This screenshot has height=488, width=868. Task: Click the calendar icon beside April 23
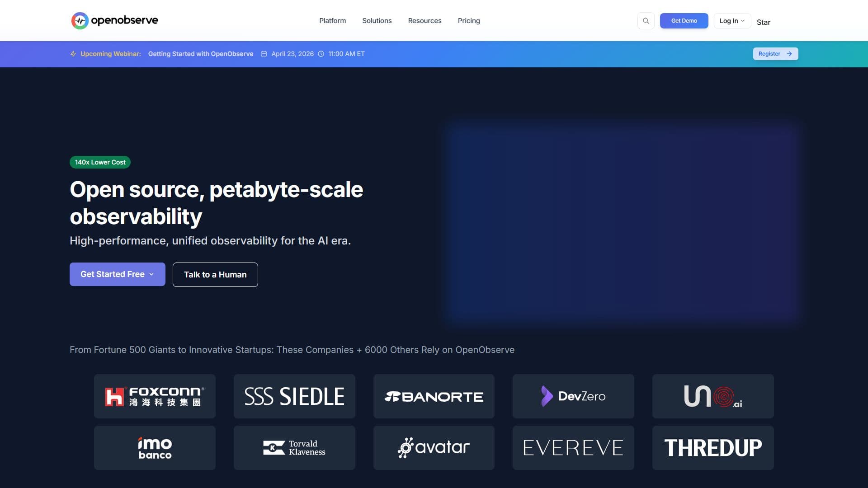pyautogui.click(x=264, y=54)
